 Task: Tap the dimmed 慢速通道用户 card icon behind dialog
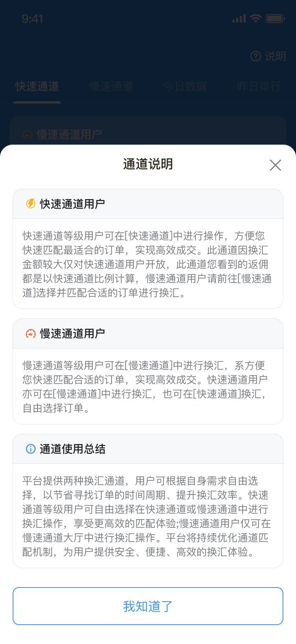tap(27, 135)
